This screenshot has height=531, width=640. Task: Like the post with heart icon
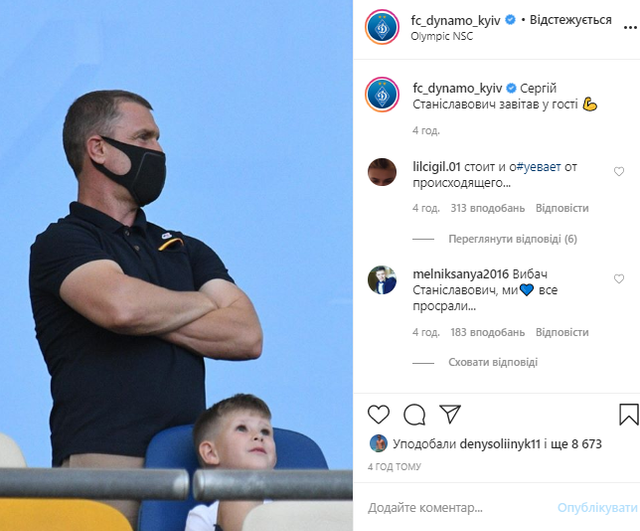378,414
